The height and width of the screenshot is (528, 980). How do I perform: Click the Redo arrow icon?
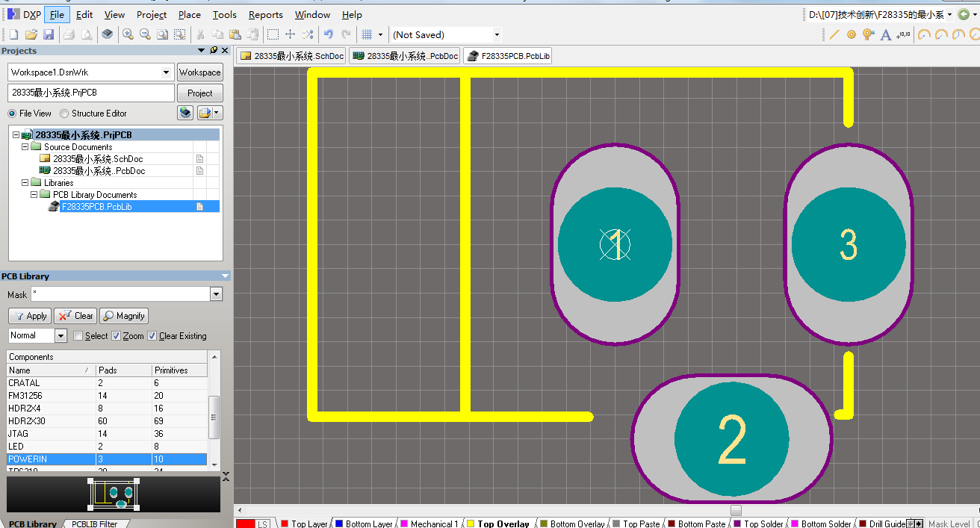click(x=346, y=34)
